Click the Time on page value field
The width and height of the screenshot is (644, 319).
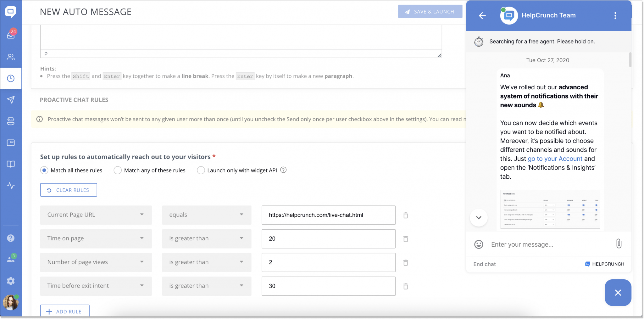pos(328,239)
